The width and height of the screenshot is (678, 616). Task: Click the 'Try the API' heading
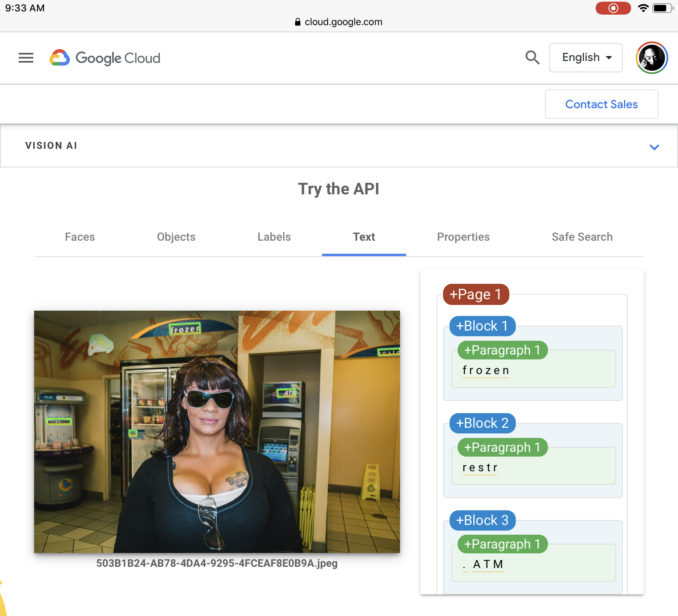tap(339, 189)
